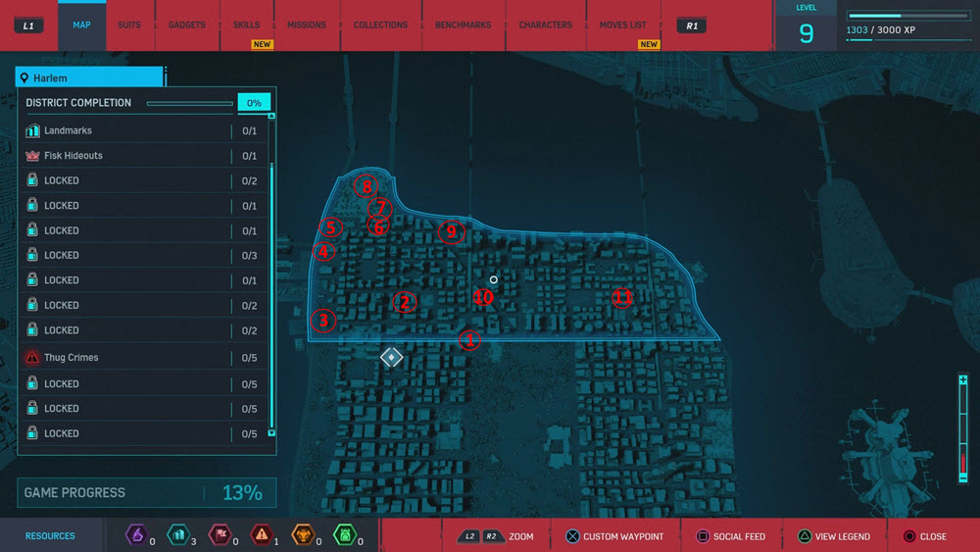The image size is (980, 552).
Task: Click the Harlem location pin icon
Action: [24, 78]
